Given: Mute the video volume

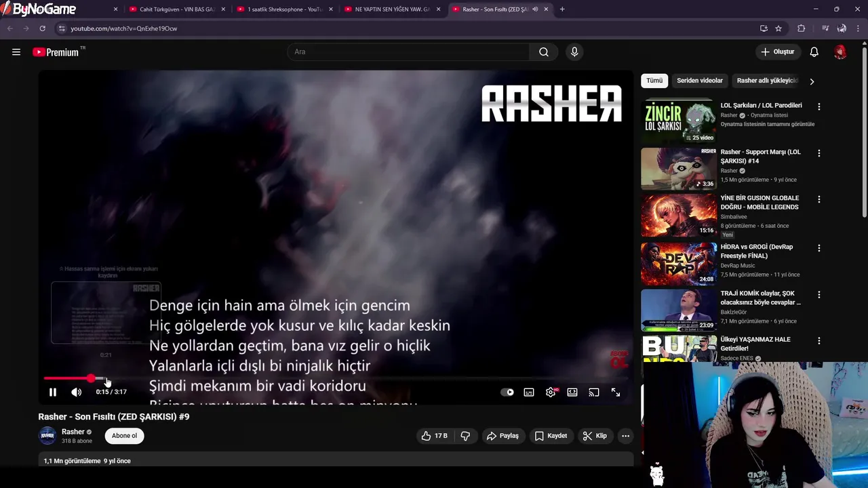Looking at the screenshot, I should pos(77,392).
